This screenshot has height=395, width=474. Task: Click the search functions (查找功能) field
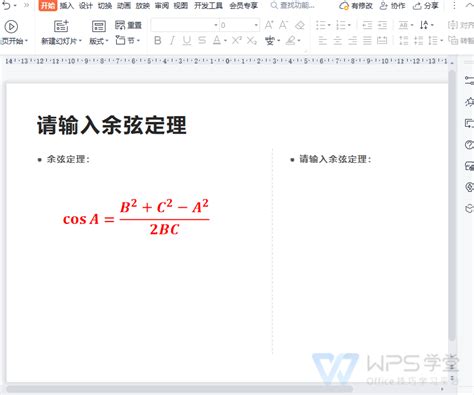[293, 6]
